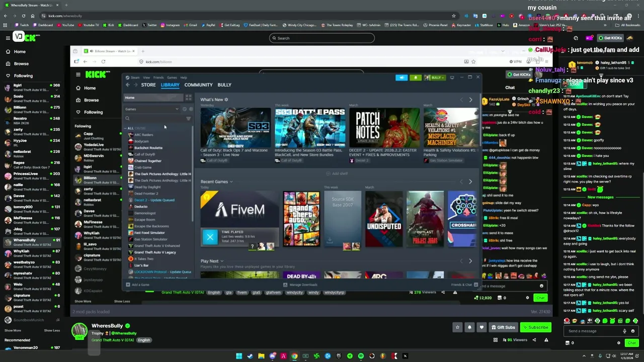Click the star favorite icon for WheresBully
The width and height of the screenshot is (644, 362).
pyautogui.click(x=457, y=327)
